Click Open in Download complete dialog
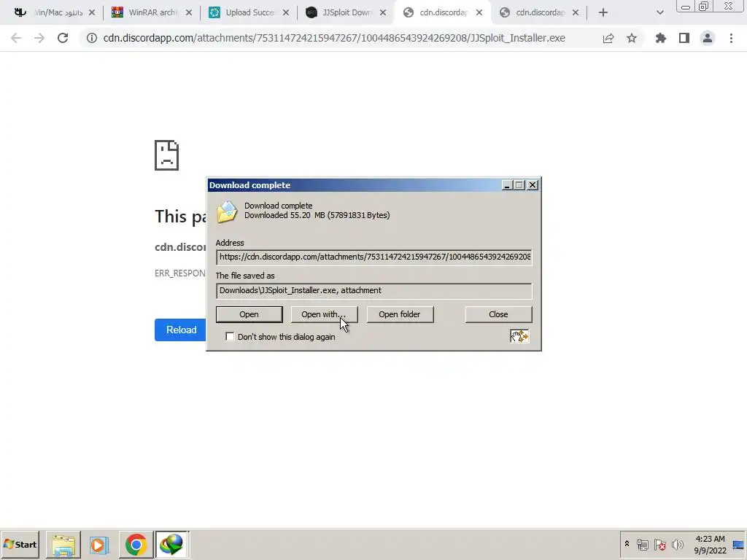The image size is (747, 560). 249,314
